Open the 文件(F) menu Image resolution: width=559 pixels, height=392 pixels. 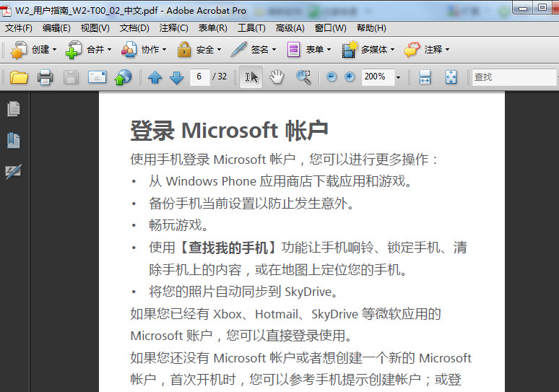(x=19, y=28)
